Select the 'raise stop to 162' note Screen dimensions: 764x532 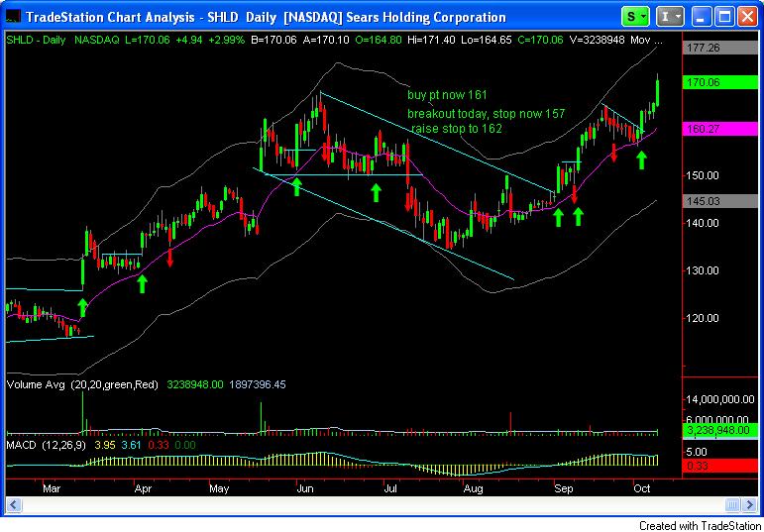[457, 129]
